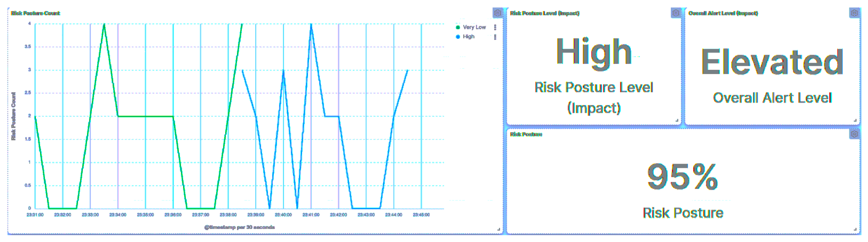Viewport: 868px width, 242px height.
Task: Click the Risk Posture Level panel resize handle
Action: 677,120
